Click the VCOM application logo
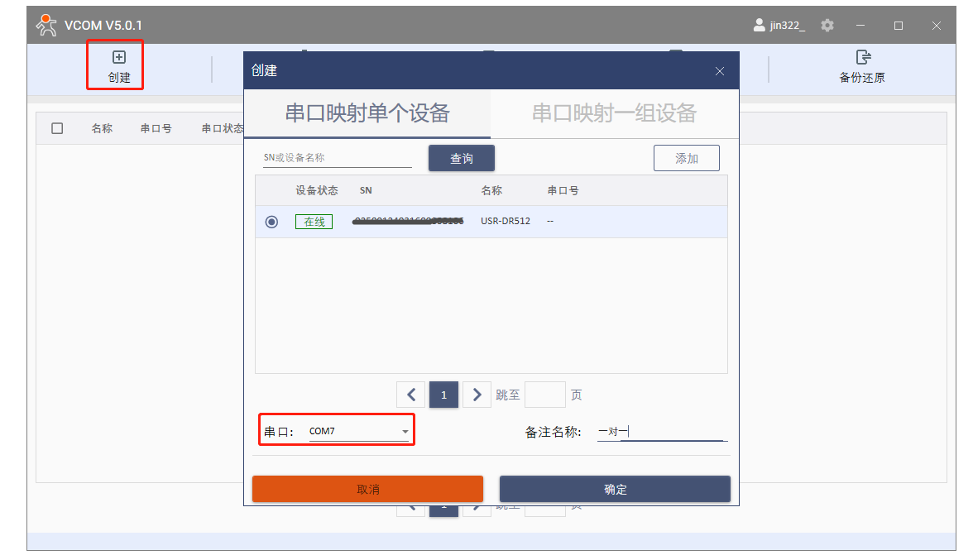 click(46, 26)
